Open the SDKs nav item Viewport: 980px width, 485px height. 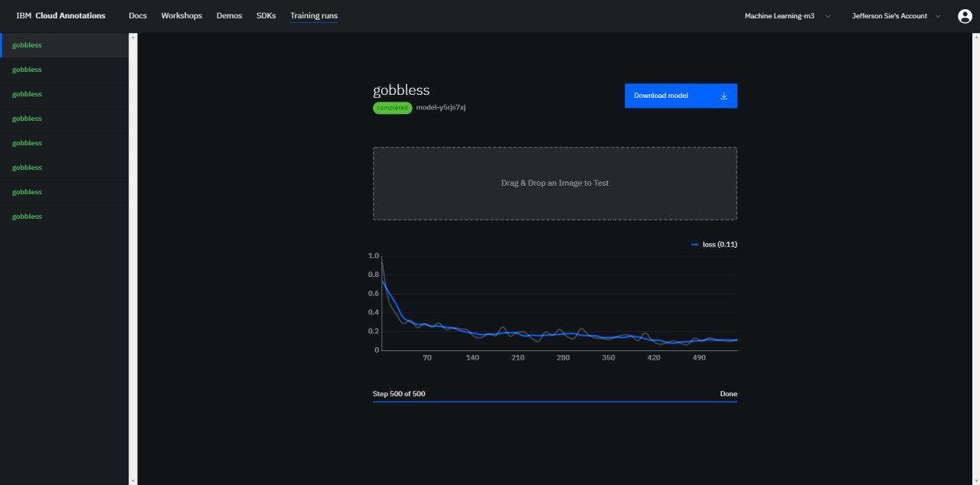coord(266,16)
